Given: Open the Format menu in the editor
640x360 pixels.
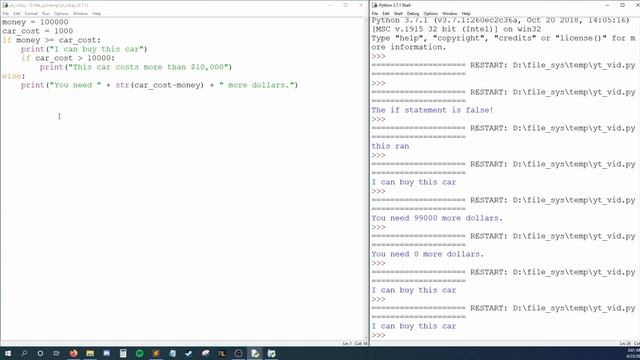Looking at the screenshot, I should [31, 13].
